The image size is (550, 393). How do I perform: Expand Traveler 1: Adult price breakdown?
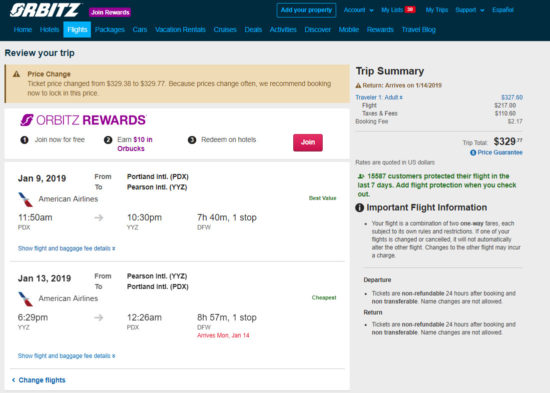click(379, 97)
